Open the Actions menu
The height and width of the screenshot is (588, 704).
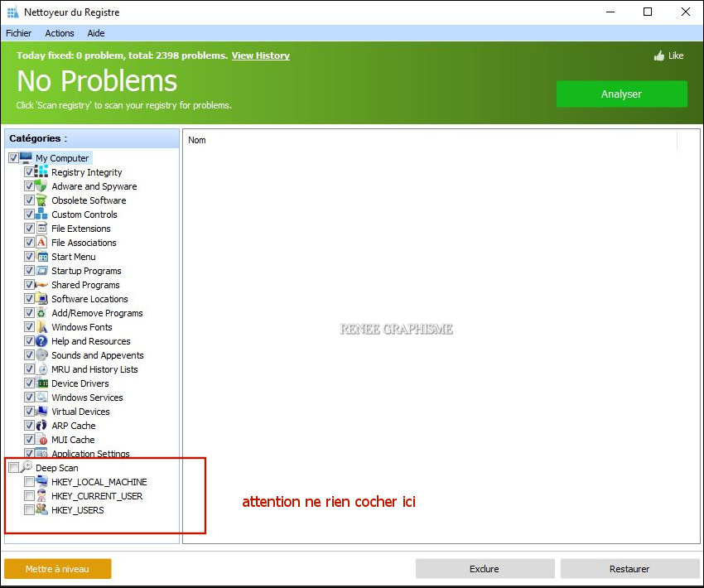pos(60,33)
